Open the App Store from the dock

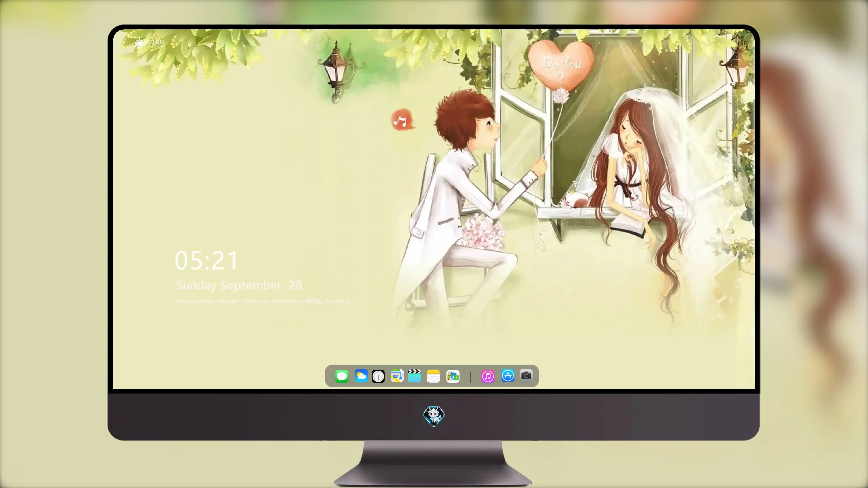pyautogui.click(x=508, y=376)
